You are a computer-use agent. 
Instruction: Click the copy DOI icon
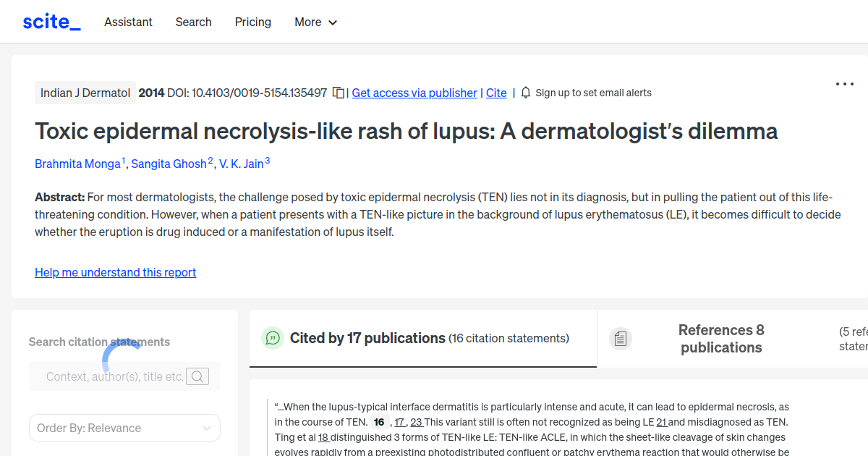point(338,93)
